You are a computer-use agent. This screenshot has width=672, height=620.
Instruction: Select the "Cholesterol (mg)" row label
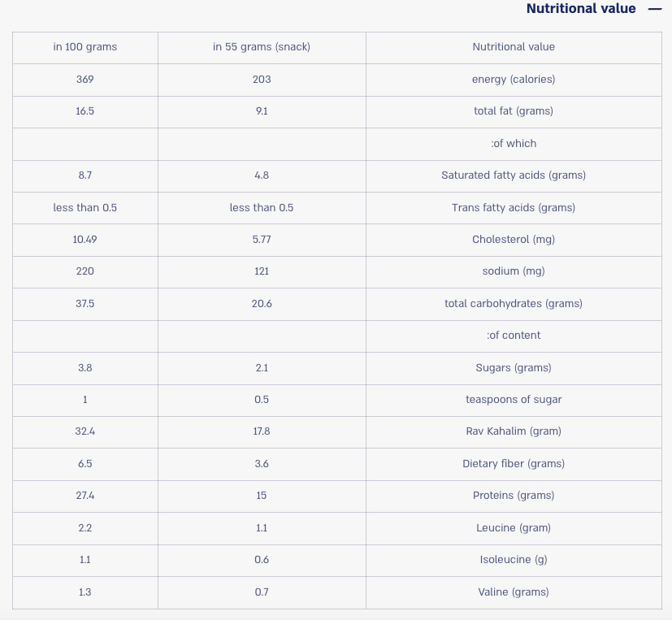pos(514,240)
